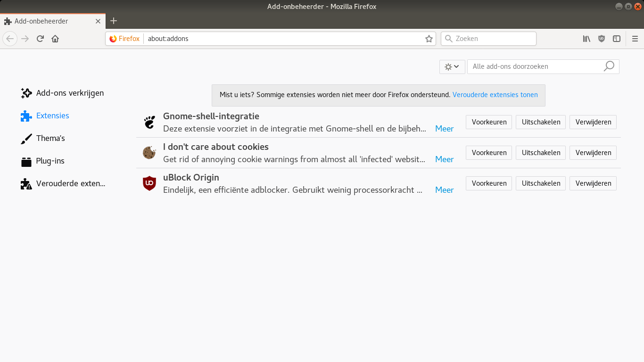Click the puzzle-warning Verouderde extensies icon

click(26, 184)
